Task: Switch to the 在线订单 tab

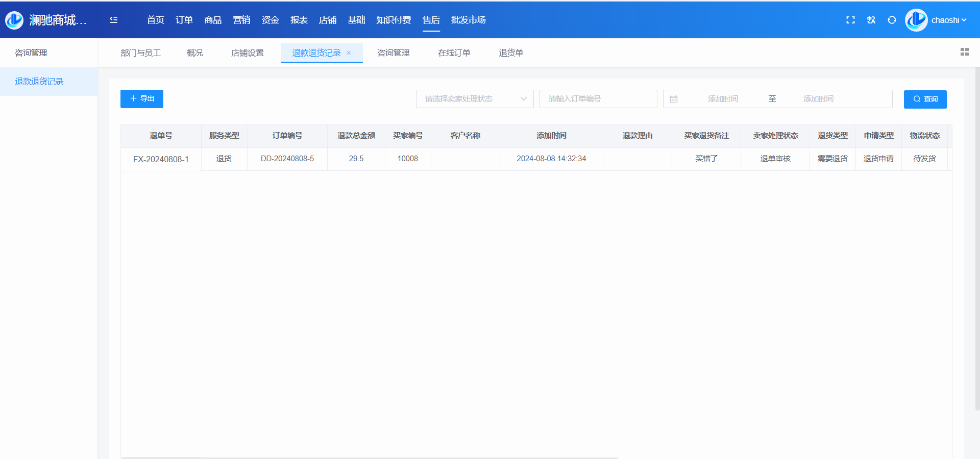Action: [x=454, y=53]
